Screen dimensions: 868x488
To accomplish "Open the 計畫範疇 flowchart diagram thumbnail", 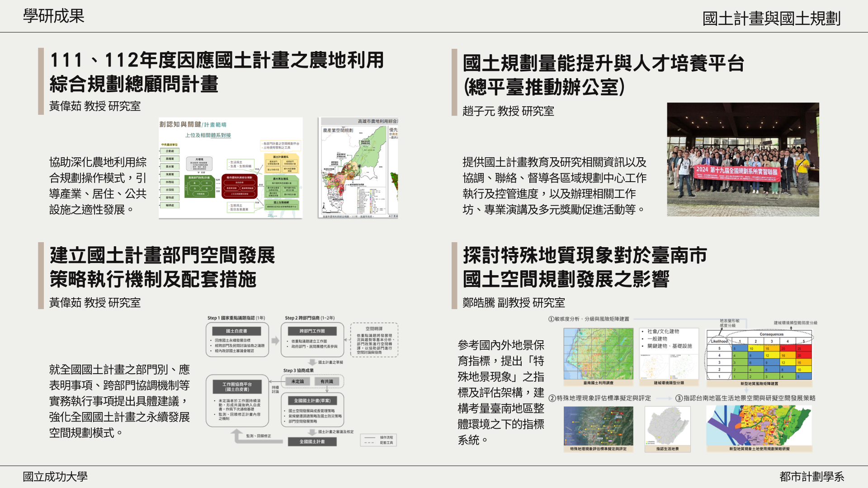I will 231,168.
